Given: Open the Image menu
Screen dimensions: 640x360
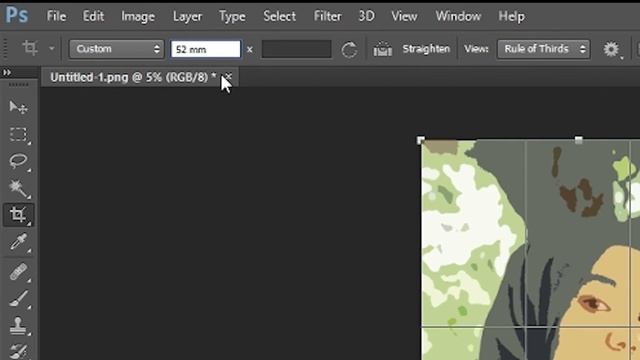Looking at the screenshot, I should (138, 16).
